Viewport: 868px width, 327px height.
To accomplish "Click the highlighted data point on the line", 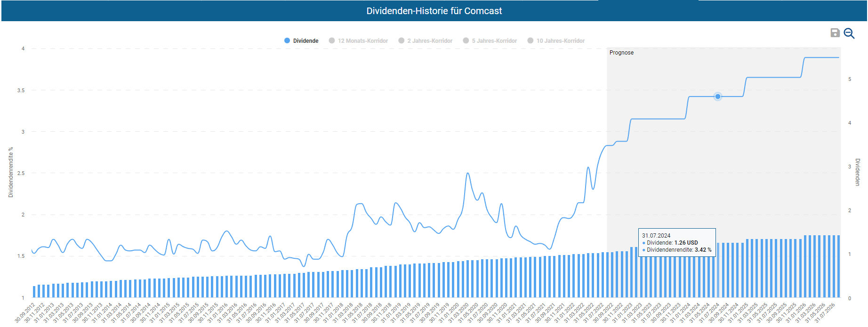I will [x=717, y=96].
